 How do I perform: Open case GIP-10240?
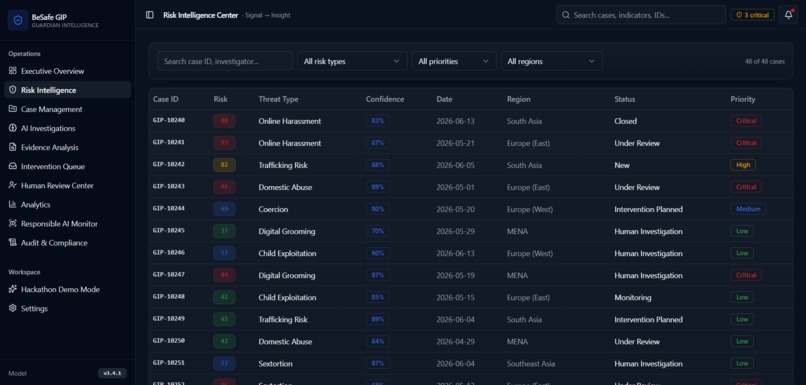coord(169,120)
